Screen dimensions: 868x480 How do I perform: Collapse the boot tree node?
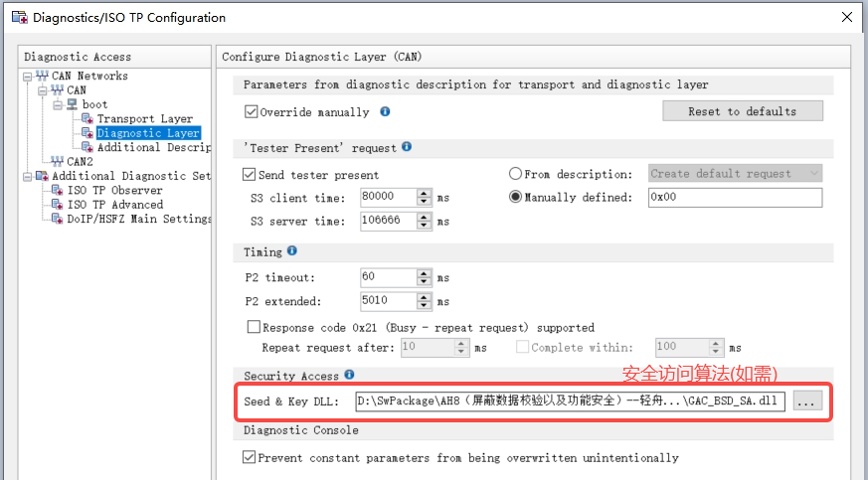click(58, 105)
